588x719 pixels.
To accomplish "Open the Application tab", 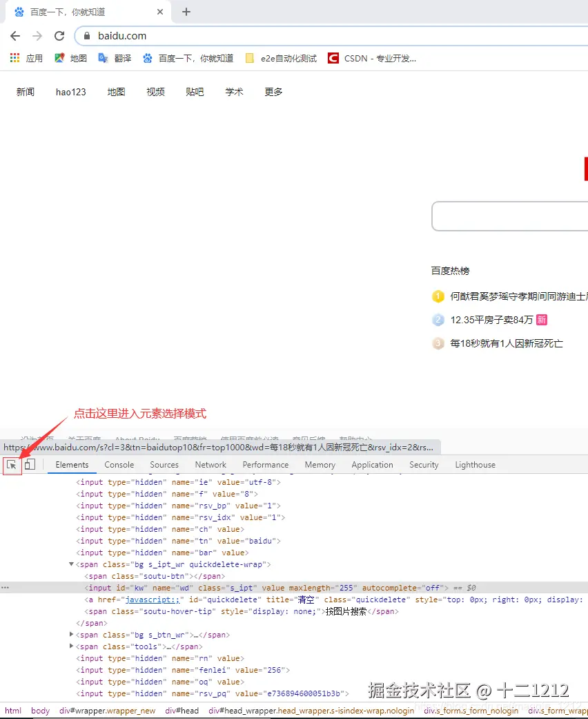I will tap(372, 465).
